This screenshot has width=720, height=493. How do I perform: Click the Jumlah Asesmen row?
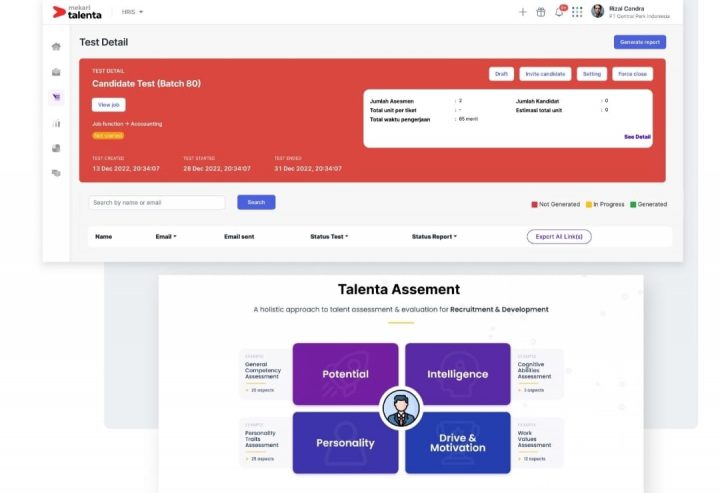pos(416,101)
